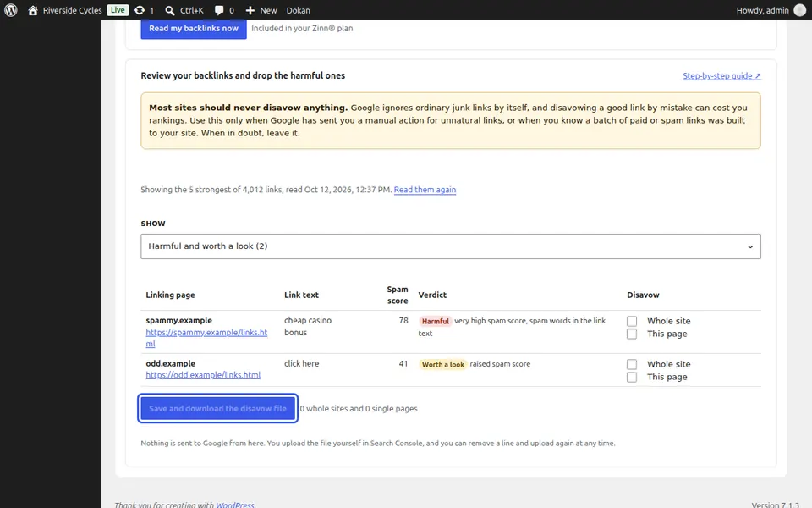Click Read my backlinks now button
The image size is (812, 508).
[194, 29]
